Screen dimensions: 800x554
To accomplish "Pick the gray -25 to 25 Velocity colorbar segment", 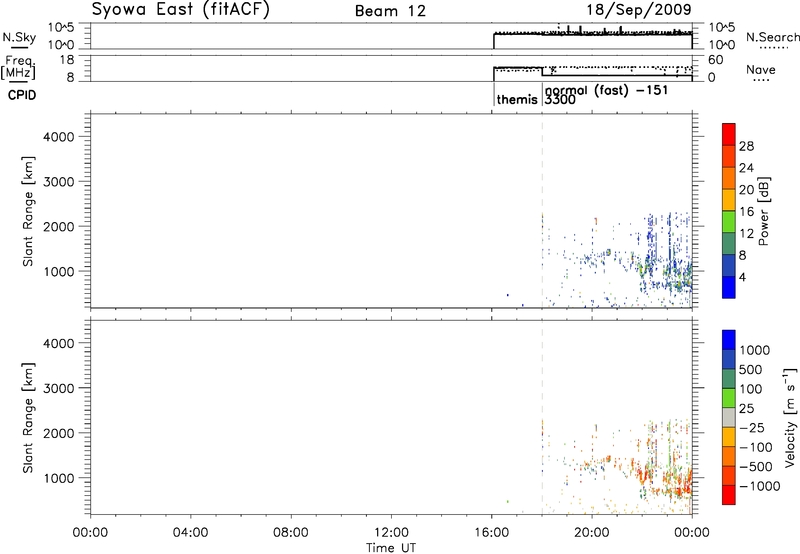I will tap(729, 417).
